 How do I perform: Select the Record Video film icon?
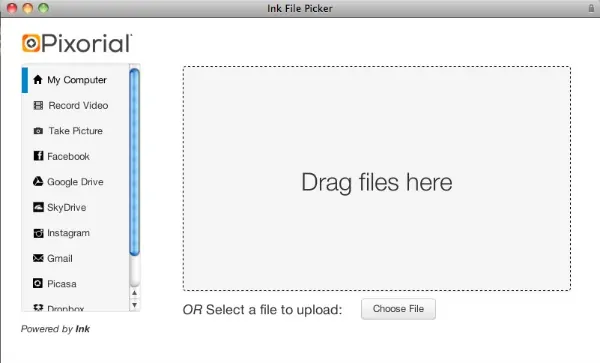[38, 105]
